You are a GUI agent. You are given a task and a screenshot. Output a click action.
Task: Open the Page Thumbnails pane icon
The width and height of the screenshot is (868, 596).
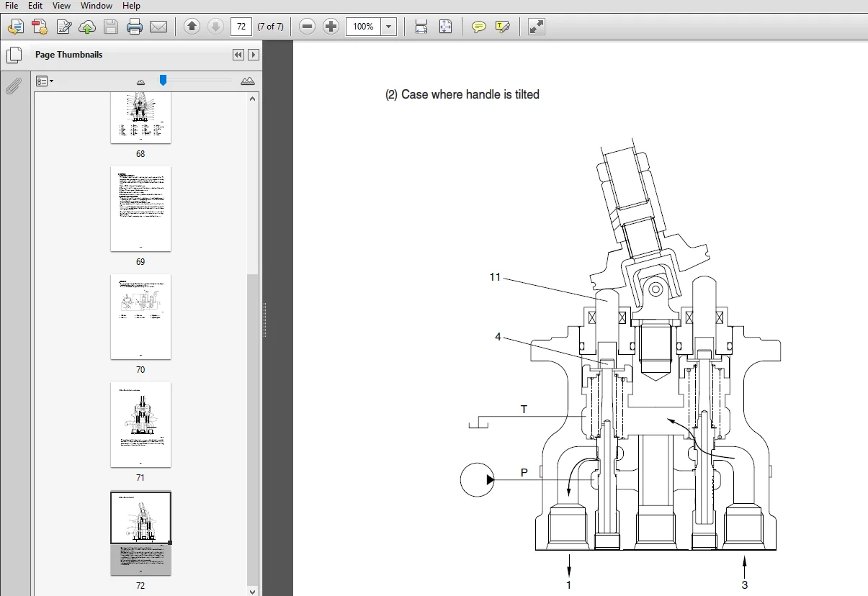click(x=13, y=55)
